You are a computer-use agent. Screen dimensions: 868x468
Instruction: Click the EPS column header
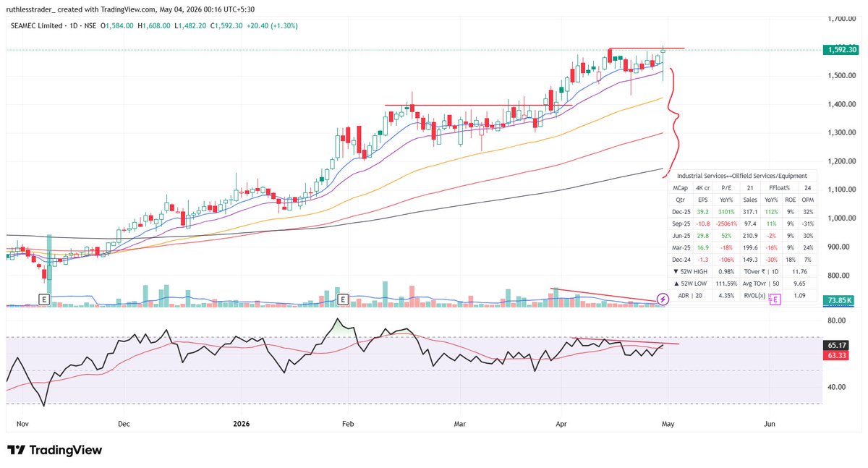[703, 199]
